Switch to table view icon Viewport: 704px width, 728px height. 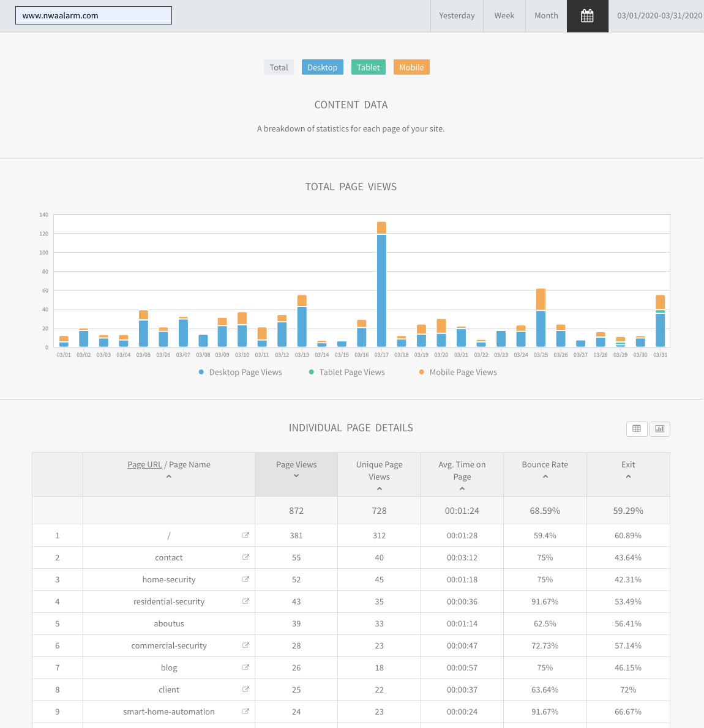[x=637, y=428]
